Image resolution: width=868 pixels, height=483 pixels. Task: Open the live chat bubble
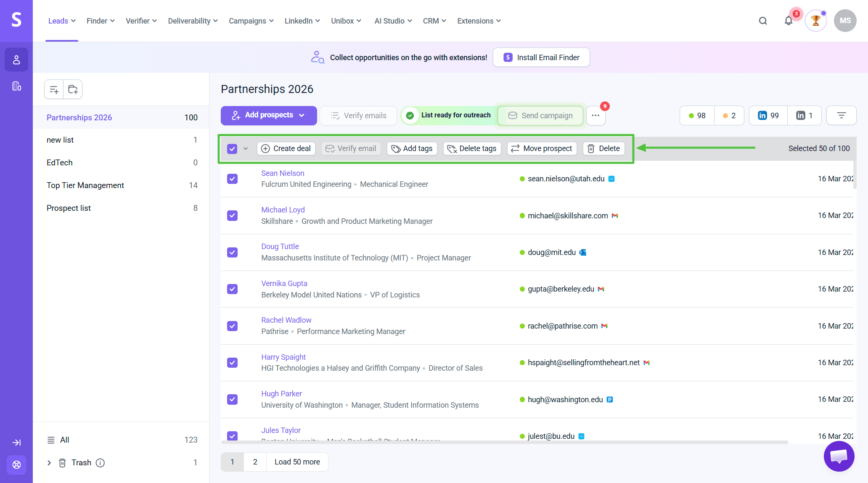click(839, 456)
